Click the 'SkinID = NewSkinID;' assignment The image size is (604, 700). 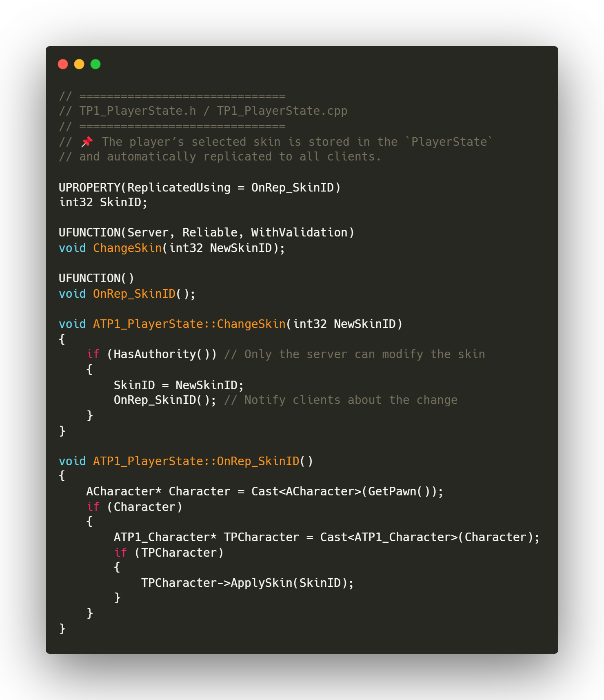[x=179, y=385]
